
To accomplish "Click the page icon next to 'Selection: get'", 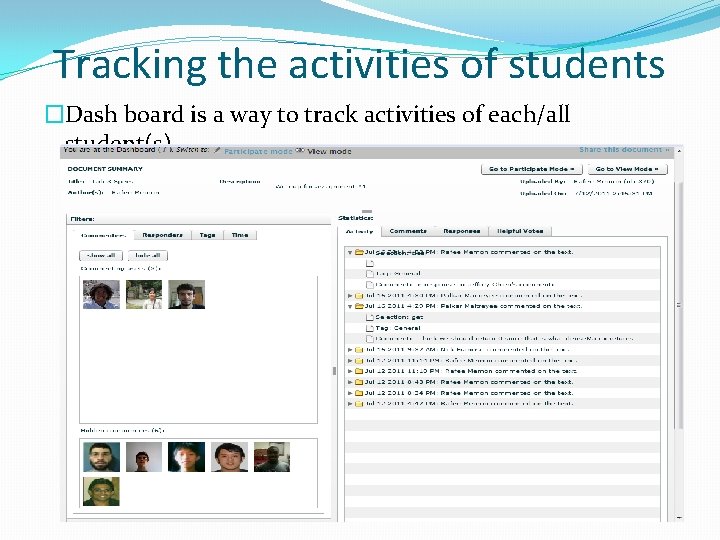I will click(370, 317).
